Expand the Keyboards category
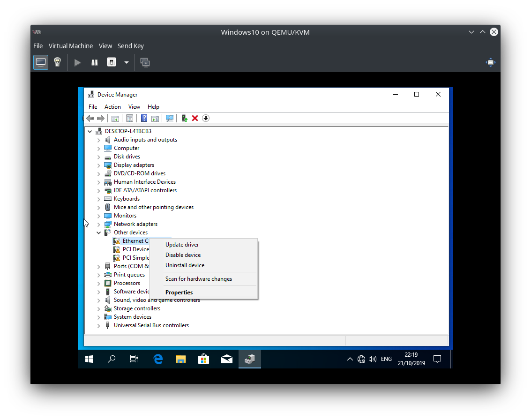This screenshot has width=531, height=420. point(98,199)
